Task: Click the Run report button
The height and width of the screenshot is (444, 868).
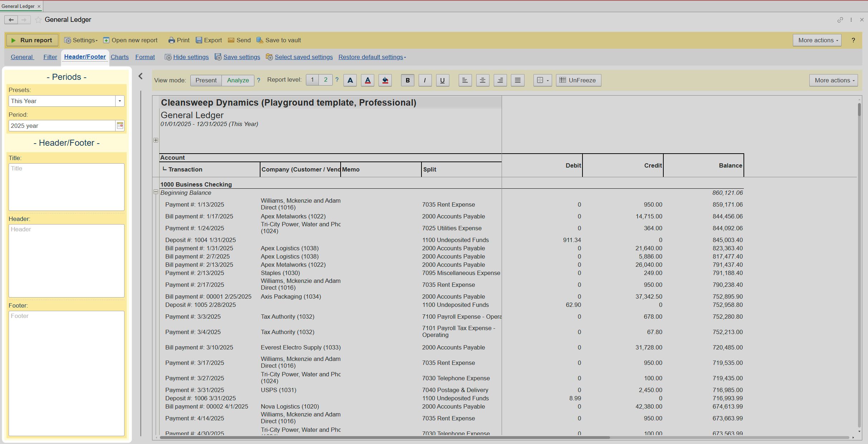Action: point(32,40)
